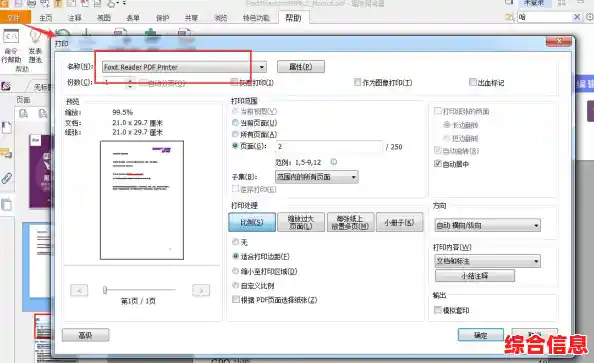This screenshot has width=594, height=363.
Task: Check 根据PDF页面选择纸张 option
Action: (236, 299)
